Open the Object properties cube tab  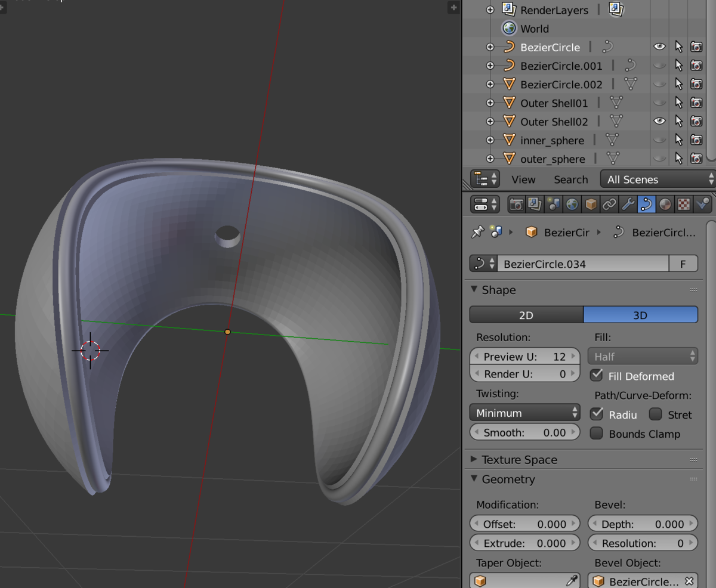pos(591,205)
